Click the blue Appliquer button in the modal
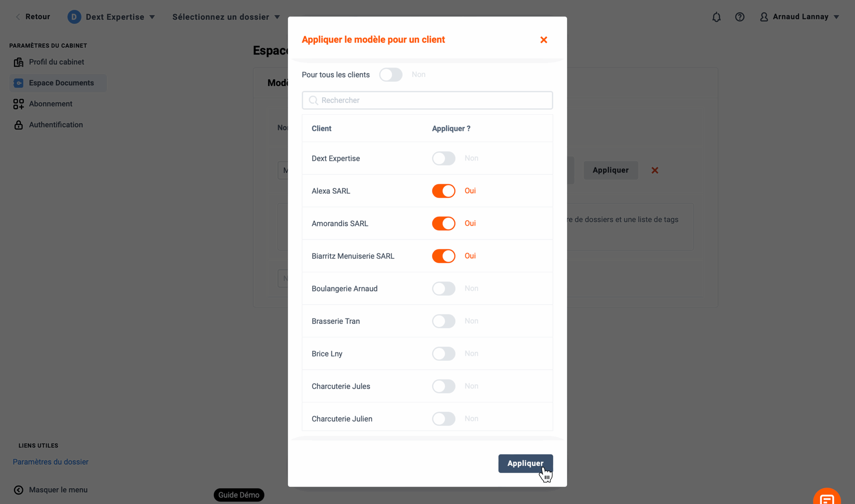855x504 pixels. pos(525,463)
